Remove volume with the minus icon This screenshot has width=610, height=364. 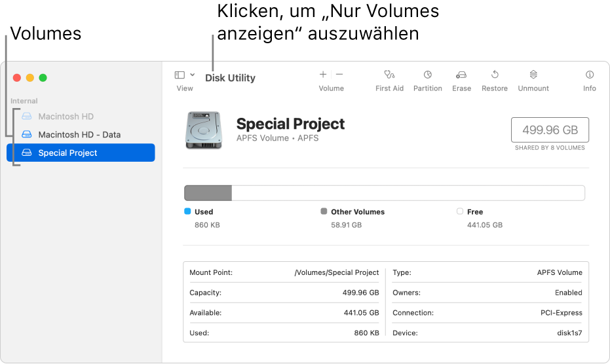(x=339, y=74)
